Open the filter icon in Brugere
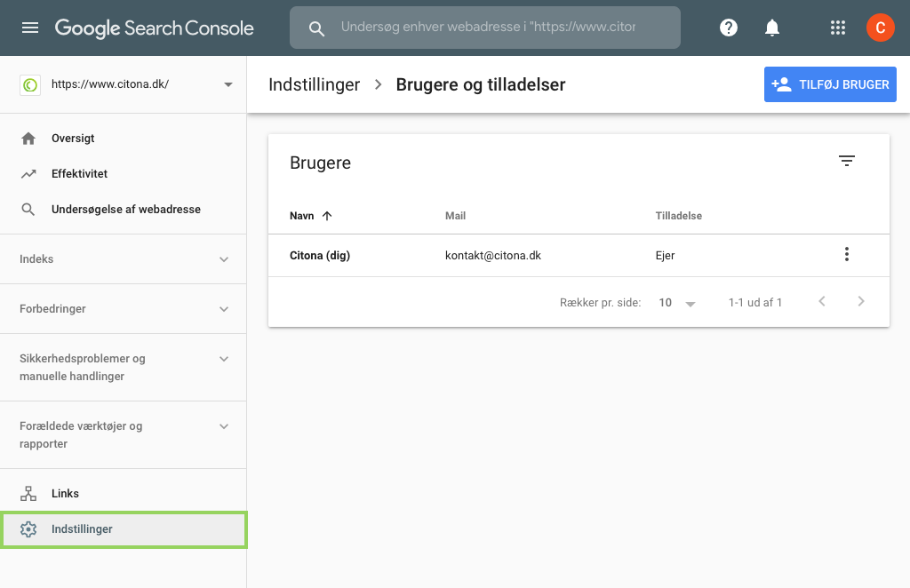The image size is (910, 588). pyautogui.click(x=847, y=161)
